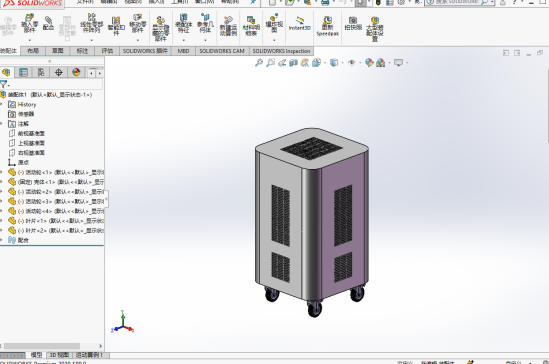549x364 pixels.
Task: Open dropdown under Linear Component Pattern
Action: point(91,40)
